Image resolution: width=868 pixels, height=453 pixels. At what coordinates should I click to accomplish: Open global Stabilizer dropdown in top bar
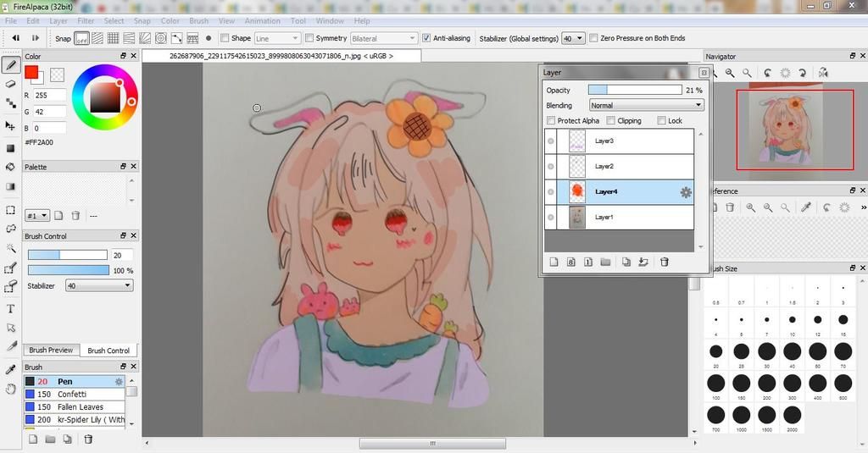[x=573, y=38]
